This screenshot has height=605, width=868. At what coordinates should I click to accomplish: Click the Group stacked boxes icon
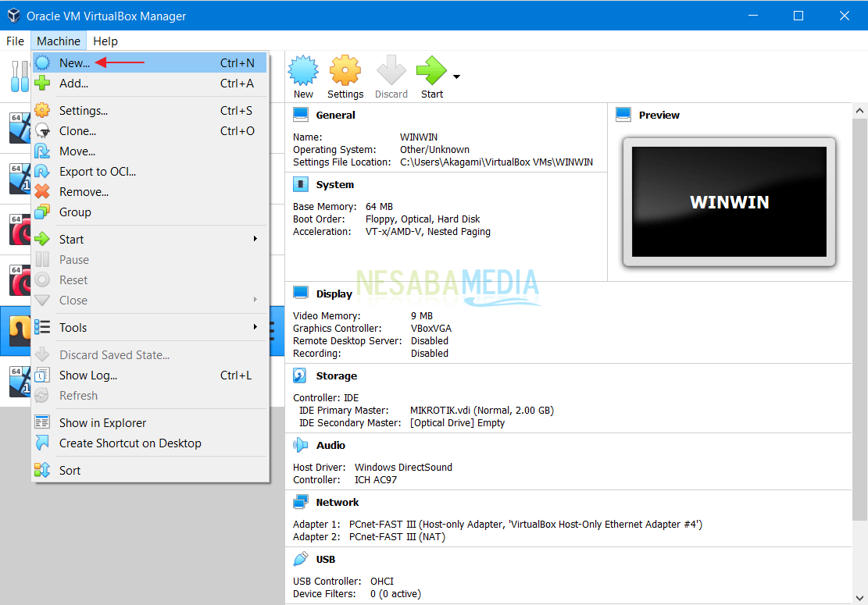(x=43, y=212)
